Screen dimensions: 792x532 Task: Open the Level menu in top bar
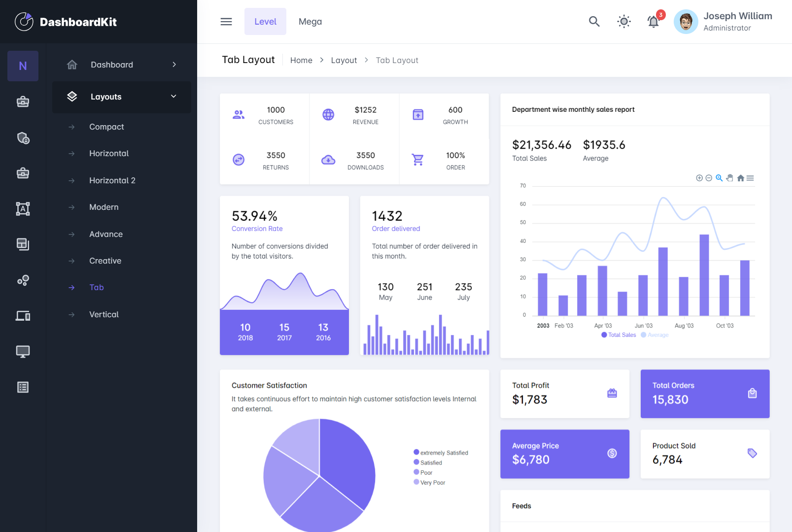pyautogui.click(x=265, y=22)
